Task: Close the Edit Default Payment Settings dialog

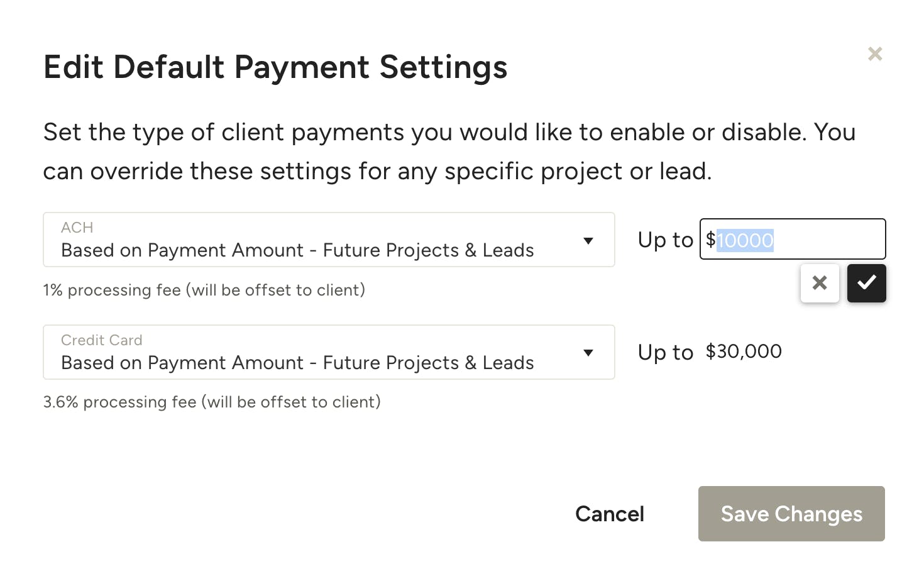Action: 874,54
